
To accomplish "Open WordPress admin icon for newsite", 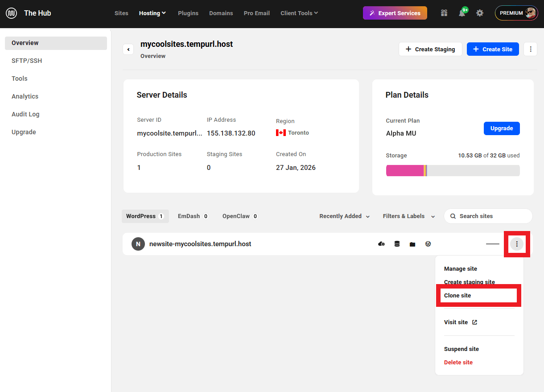I will (x=428, y=244).
